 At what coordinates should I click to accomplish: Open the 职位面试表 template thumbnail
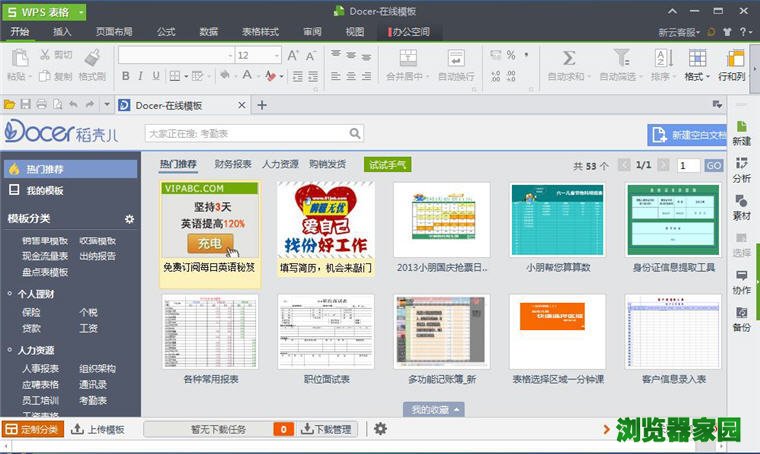(x=325, y=332)
